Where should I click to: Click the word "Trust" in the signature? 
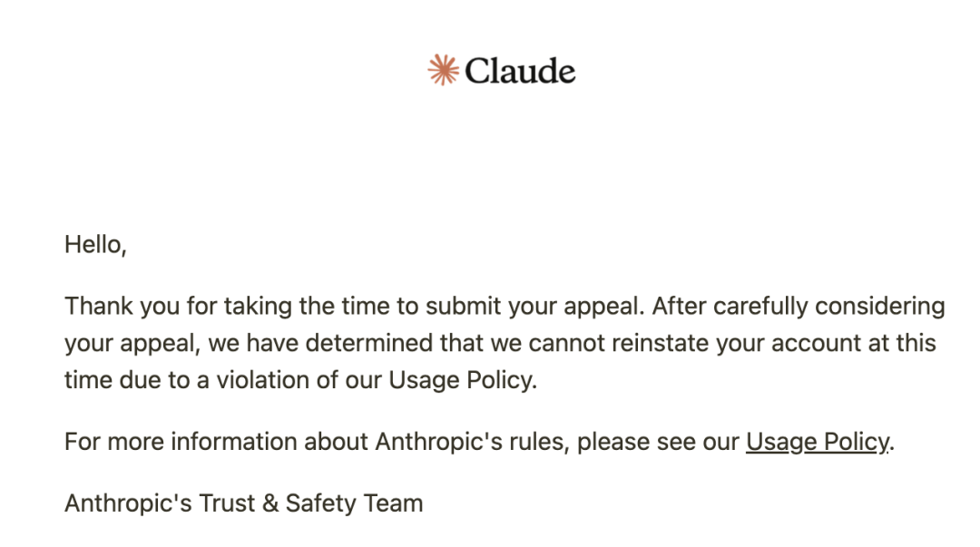(x=227, y=503)
